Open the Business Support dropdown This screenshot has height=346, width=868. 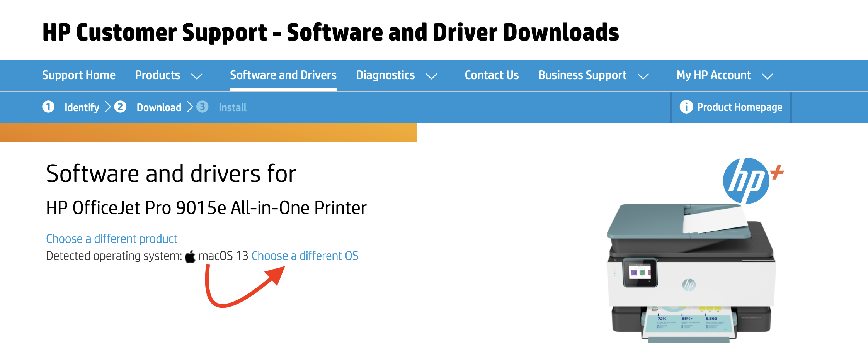click(594, 75)
